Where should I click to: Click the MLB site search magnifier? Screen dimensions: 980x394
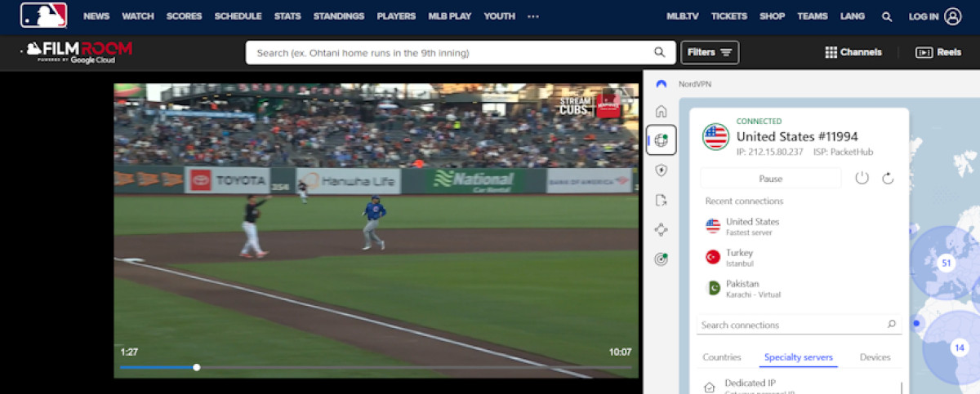(x=887, y=16)
